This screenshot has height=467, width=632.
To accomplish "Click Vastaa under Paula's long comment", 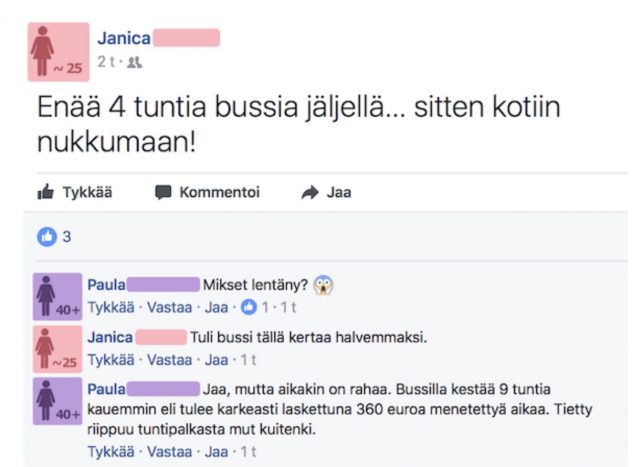I will [x=169, y=452].
